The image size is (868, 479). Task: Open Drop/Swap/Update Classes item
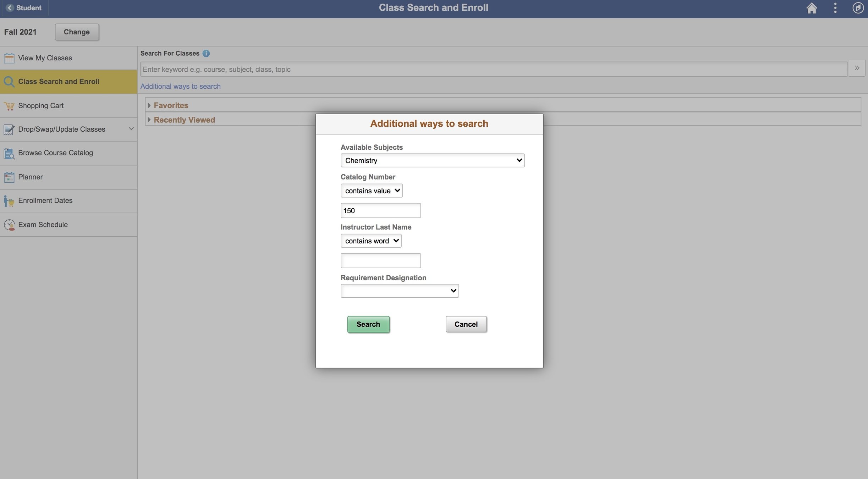pyautogui.click(x=68, y=130)
